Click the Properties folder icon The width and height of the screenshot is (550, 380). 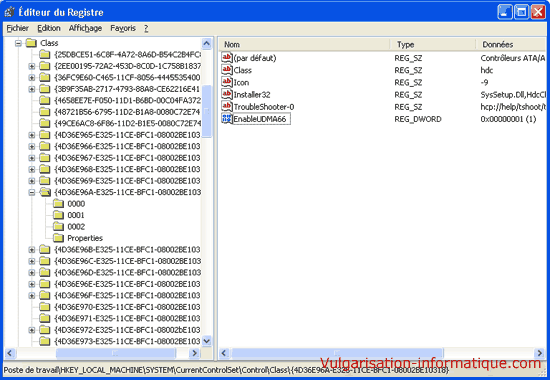(58, 238)
